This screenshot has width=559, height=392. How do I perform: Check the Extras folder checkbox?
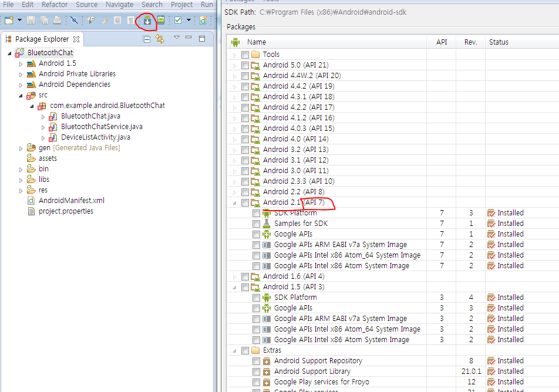click(245, 350)
